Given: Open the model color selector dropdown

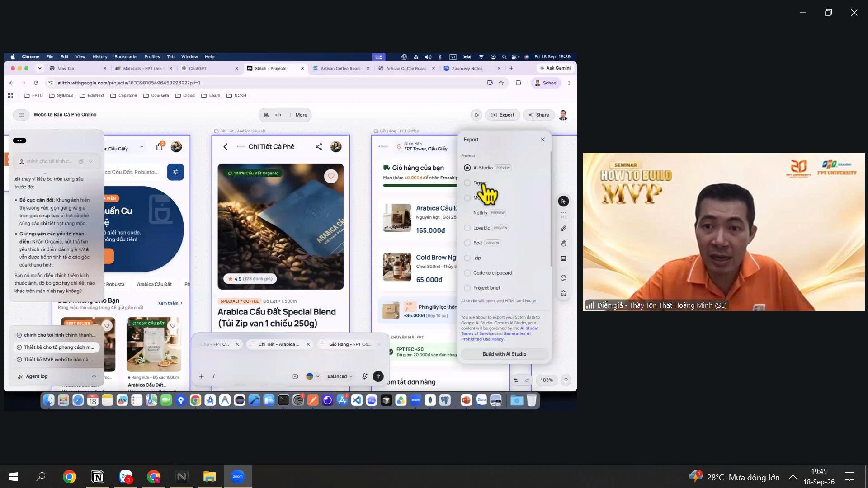Looking at the screenshot, I should 313,376.
